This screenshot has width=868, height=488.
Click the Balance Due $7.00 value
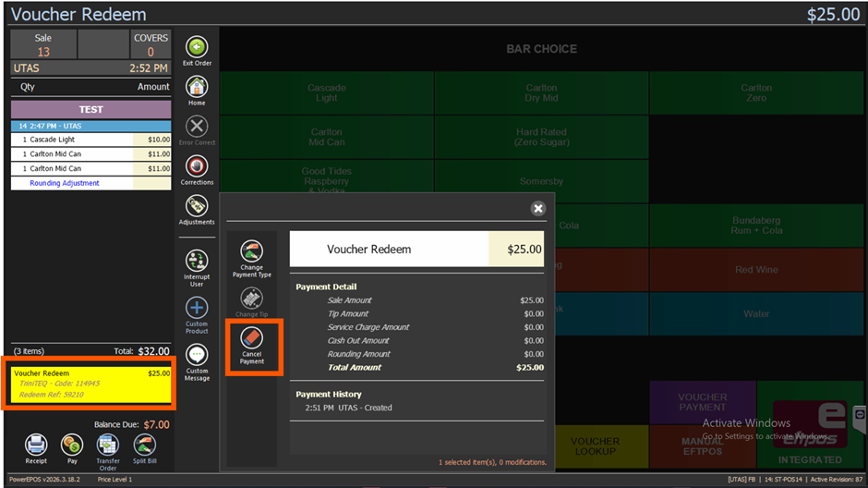pos(157,425)
